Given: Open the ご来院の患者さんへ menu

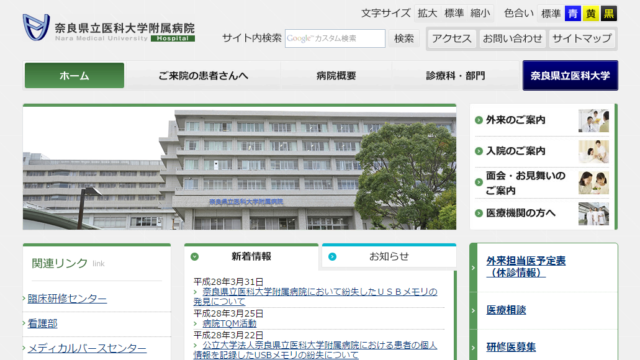Looking at the screenshot, I should 203,76.
